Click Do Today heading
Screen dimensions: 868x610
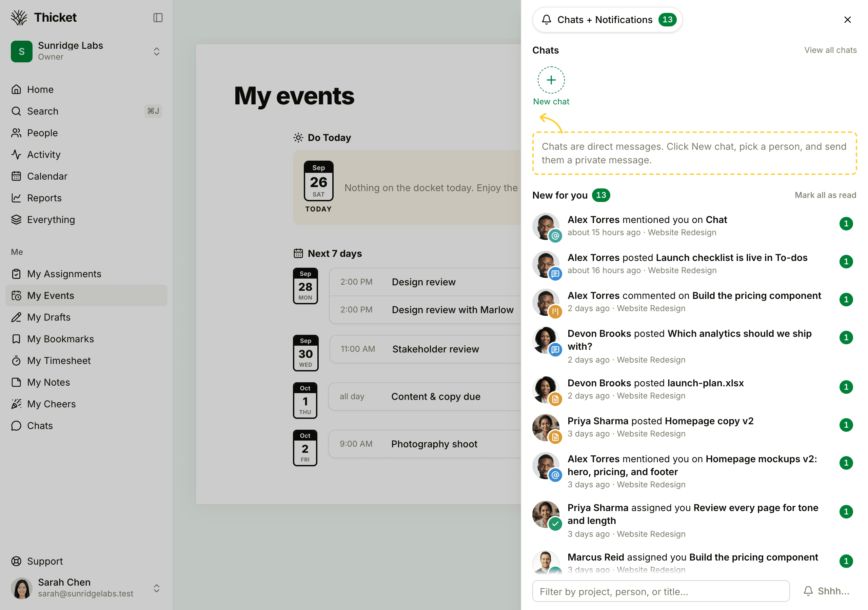point(329,138)
